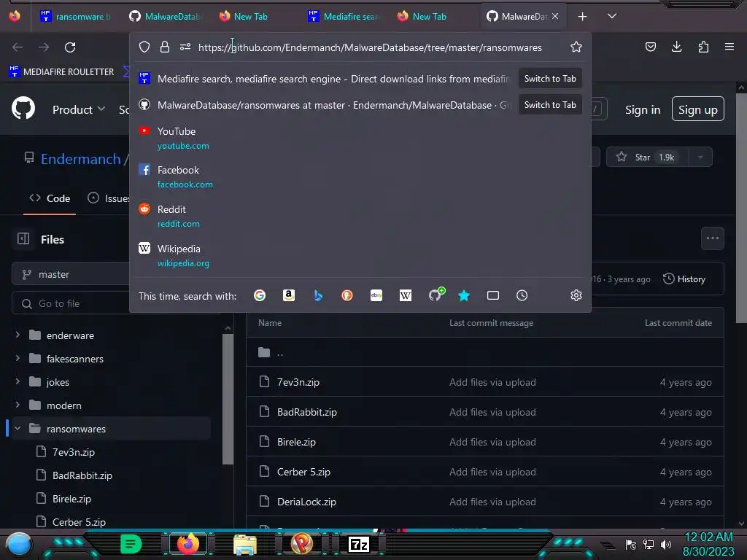The image size is (747, 560).
Task: Expand the Product menu
Action: click(79, 109)
